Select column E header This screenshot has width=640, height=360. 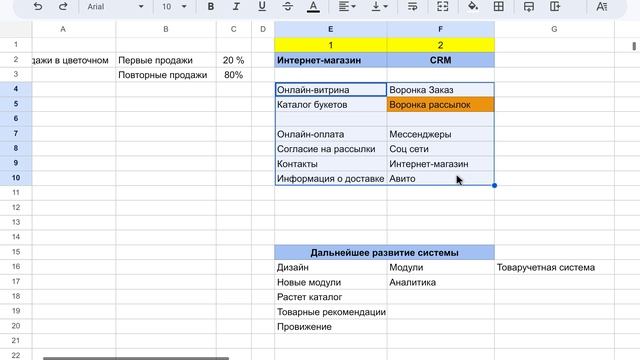coord(331,29)
